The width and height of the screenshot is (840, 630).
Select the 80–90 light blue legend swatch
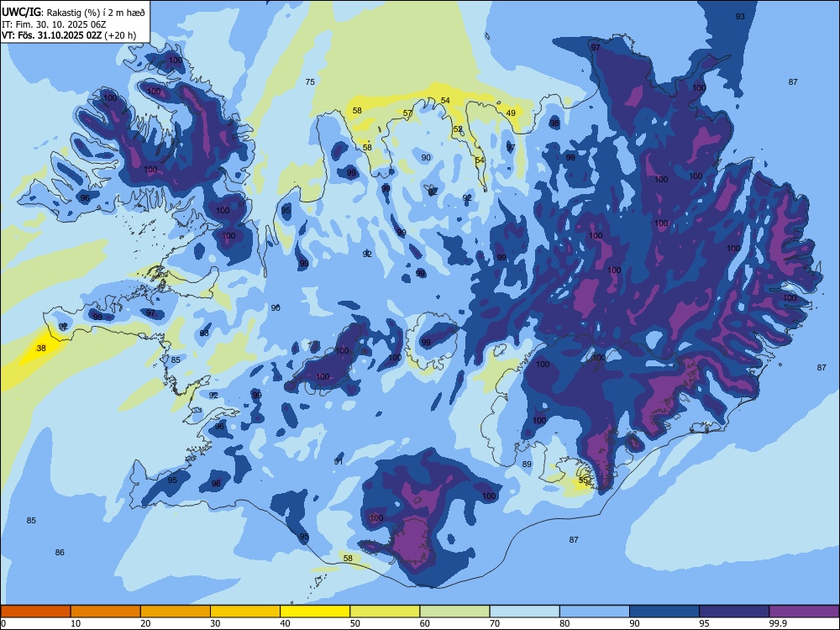(595, 612)
